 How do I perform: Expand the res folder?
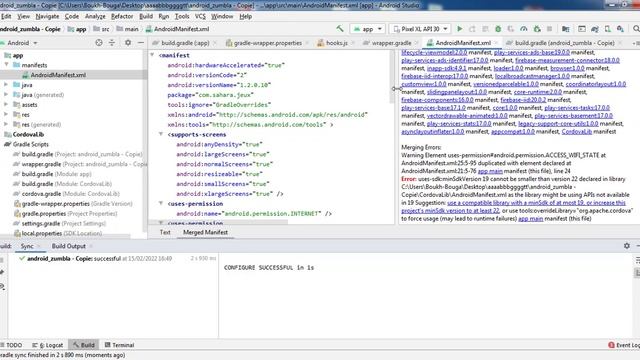7,114
